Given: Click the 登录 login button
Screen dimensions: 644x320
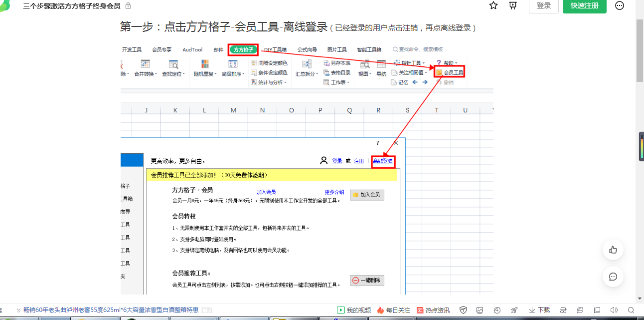Looking at the screenshot, I should click(544, 5).
